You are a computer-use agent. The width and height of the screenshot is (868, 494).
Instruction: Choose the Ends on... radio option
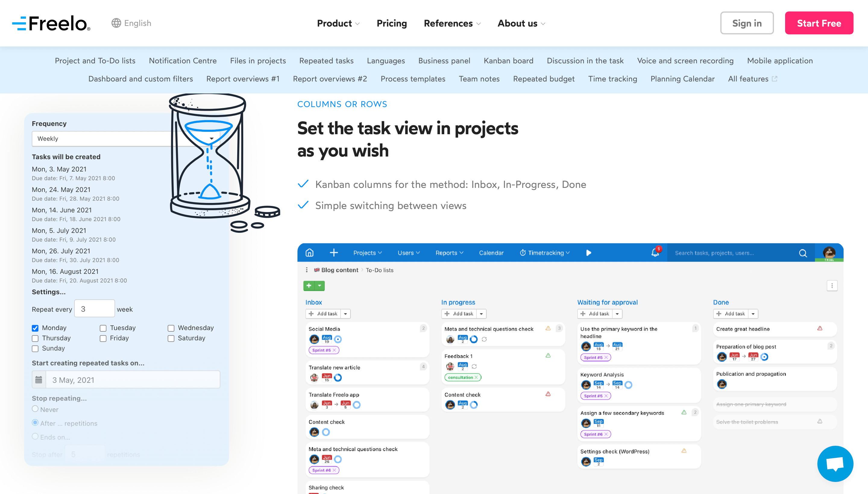click(x=35, y=436)
